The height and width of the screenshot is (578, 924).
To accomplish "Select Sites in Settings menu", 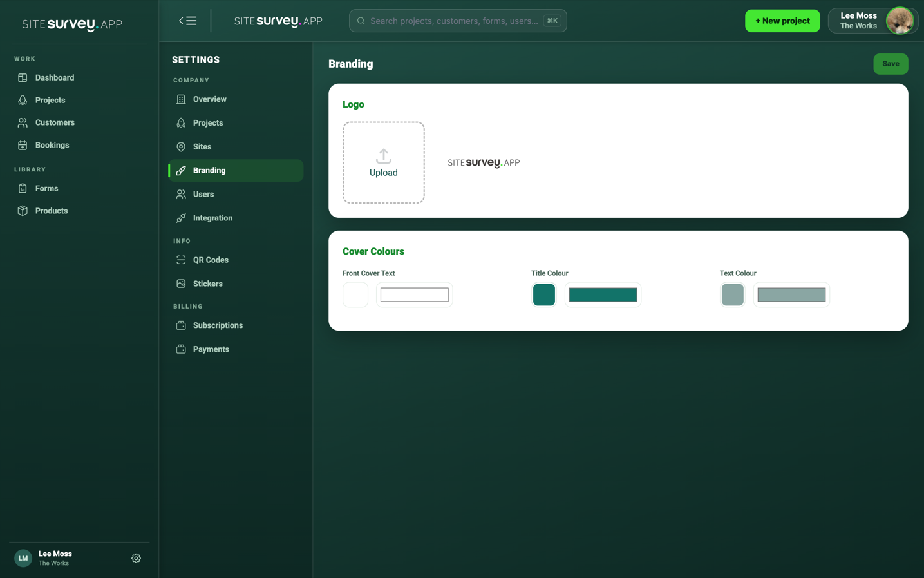I will coord(236,147).
